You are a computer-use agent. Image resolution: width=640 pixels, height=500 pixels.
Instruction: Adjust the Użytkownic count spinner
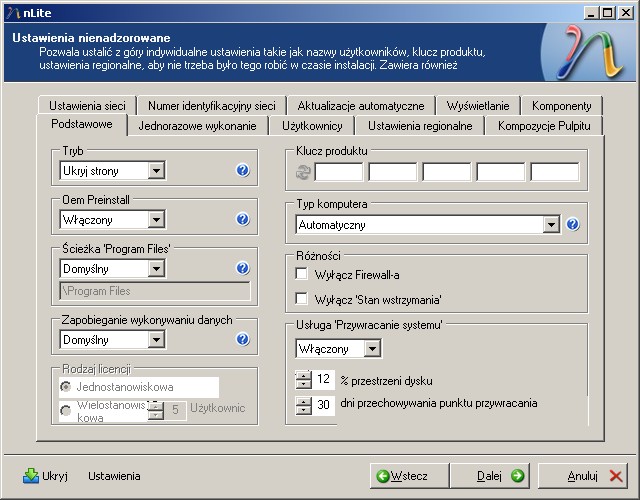tap(156, 411)
